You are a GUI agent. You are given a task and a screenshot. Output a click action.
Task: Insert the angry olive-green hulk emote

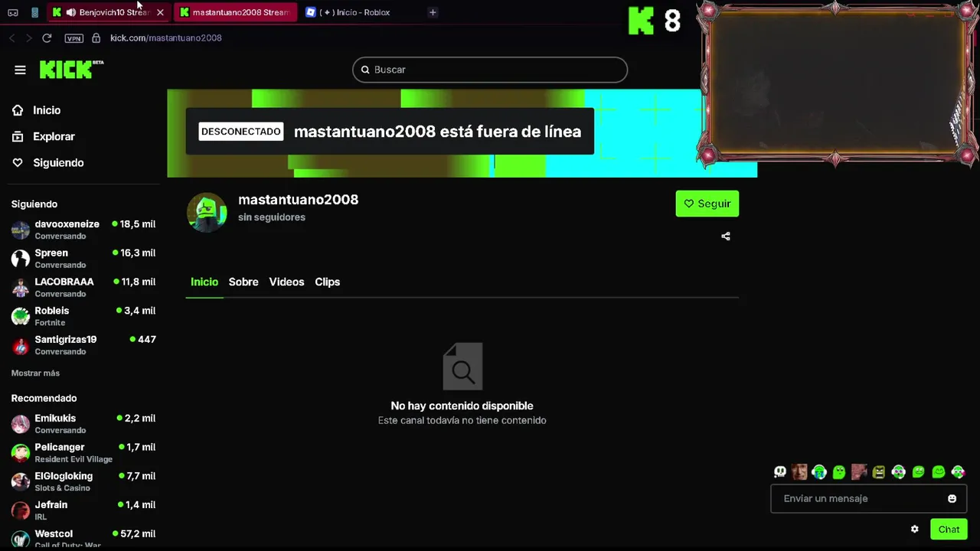[879, 472]
